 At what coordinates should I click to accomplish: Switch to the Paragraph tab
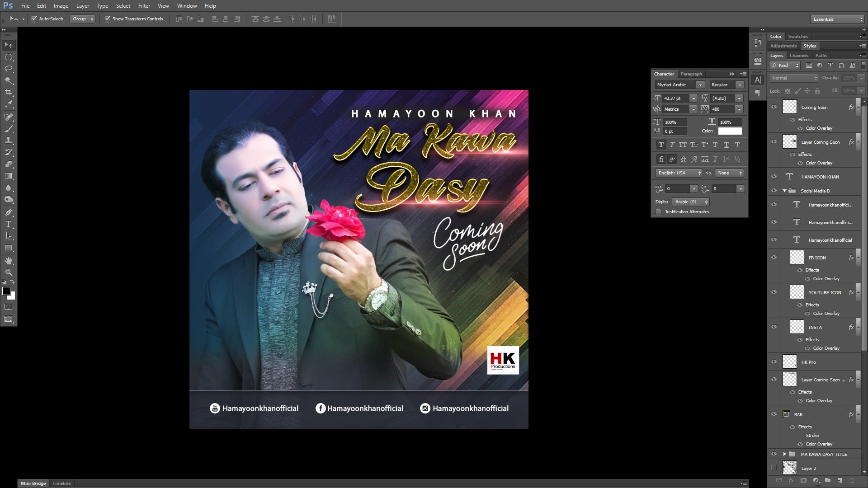pos(691,74)
